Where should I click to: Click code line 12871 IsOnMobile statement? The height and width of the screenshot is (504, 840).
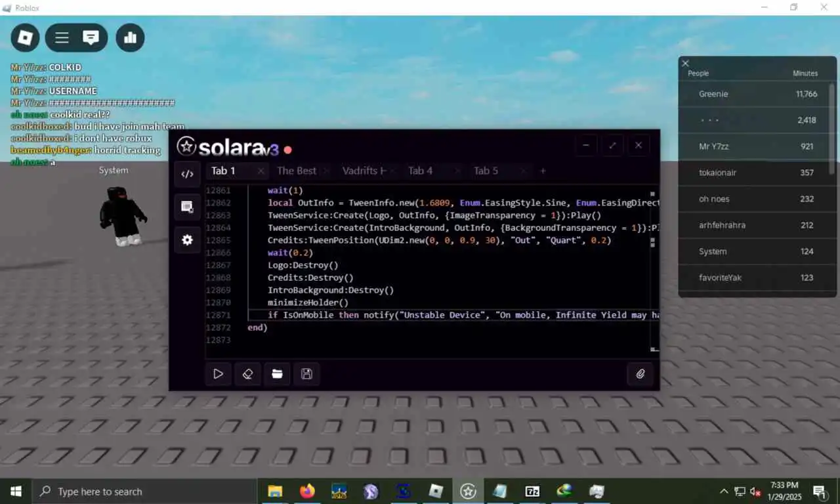point(463,315)
